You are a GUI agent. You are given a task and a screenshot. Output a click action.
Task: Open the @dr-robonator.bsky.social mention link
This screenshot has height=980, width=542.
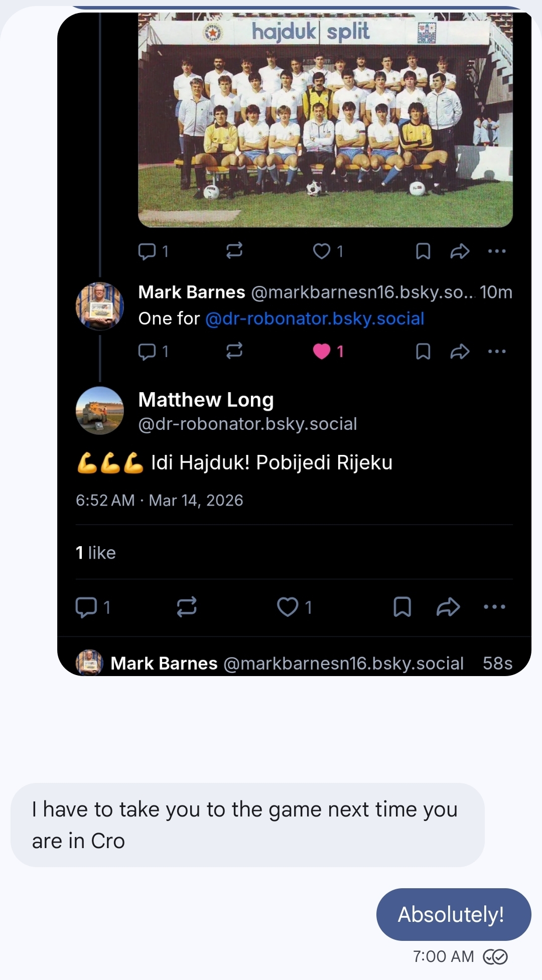[x=315, y=318]
